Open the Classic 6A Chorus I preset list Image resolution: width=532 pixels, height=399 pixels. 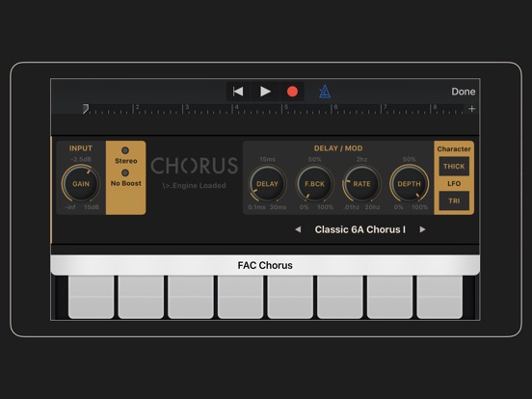point(360,229)
